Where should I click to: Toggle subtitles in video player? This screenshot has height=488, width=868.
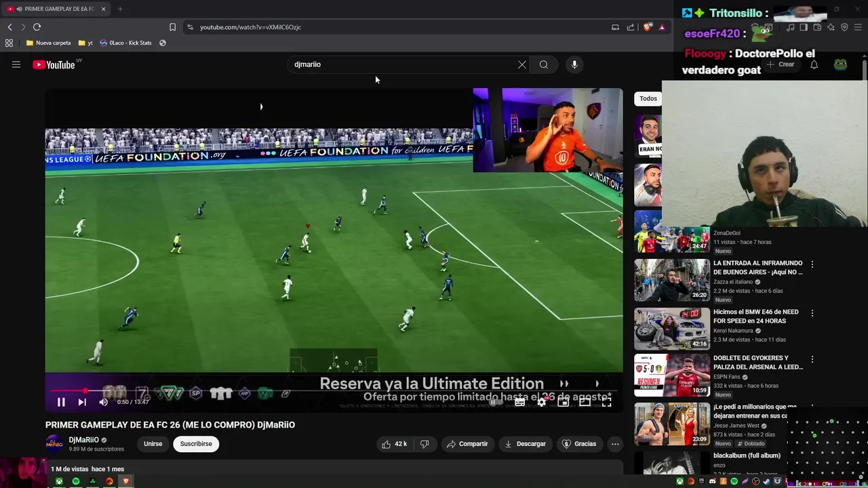[519, 402]
